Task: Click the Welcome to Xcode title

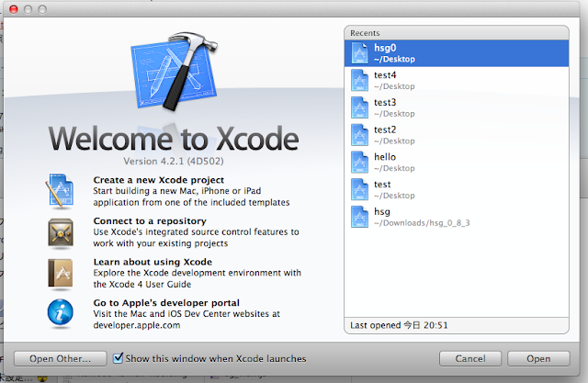Action: (174, 139)
